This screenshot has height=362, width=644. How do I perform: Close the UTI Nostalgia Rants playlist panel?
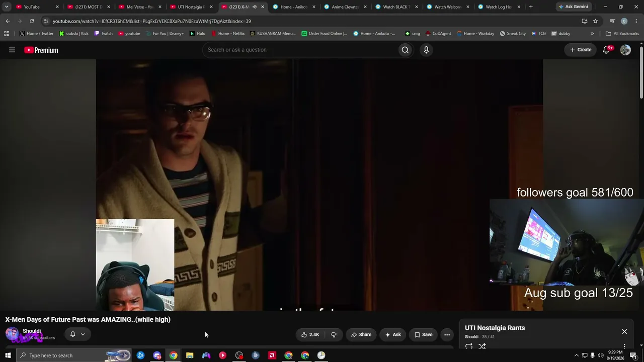click(x=624, y=332)
